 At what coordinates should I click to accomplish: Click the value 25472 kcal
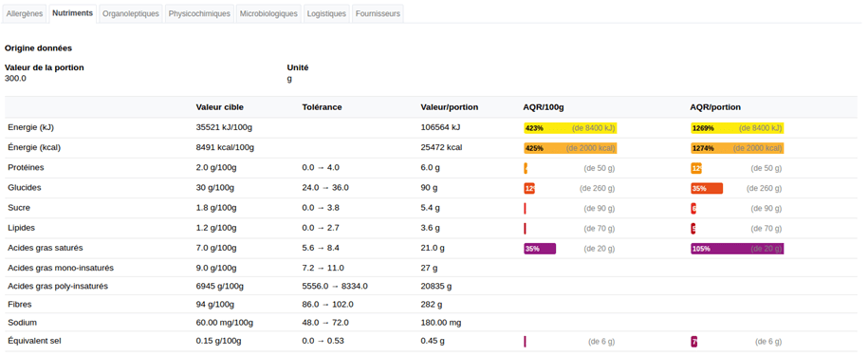(441, 147)
